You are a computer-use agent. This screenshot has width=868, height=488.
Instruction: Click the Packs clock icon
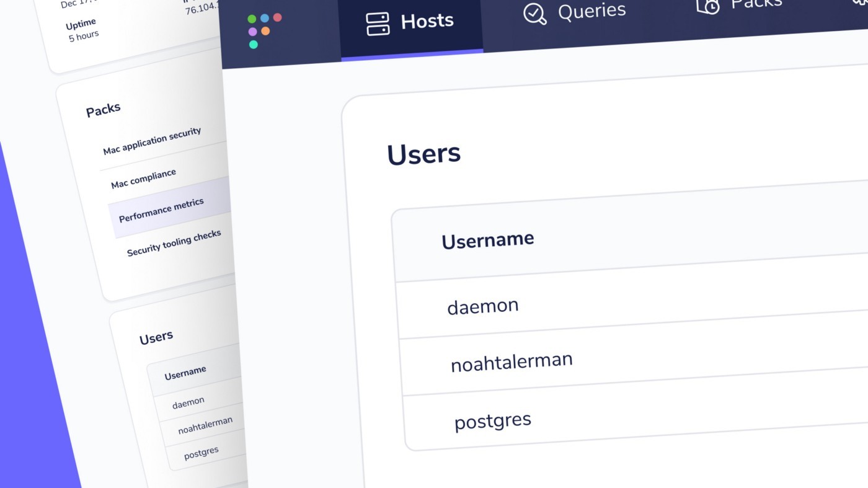click(x=707, y=6)
